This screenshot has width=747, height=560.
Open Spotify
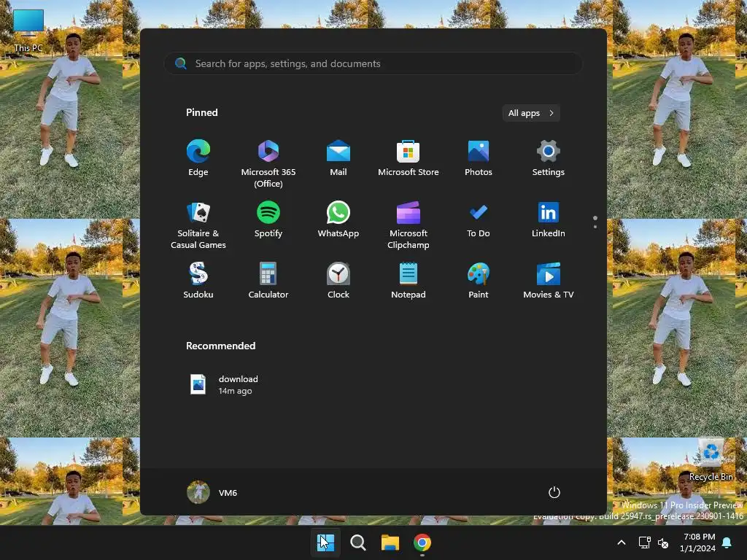click(268, 220)
